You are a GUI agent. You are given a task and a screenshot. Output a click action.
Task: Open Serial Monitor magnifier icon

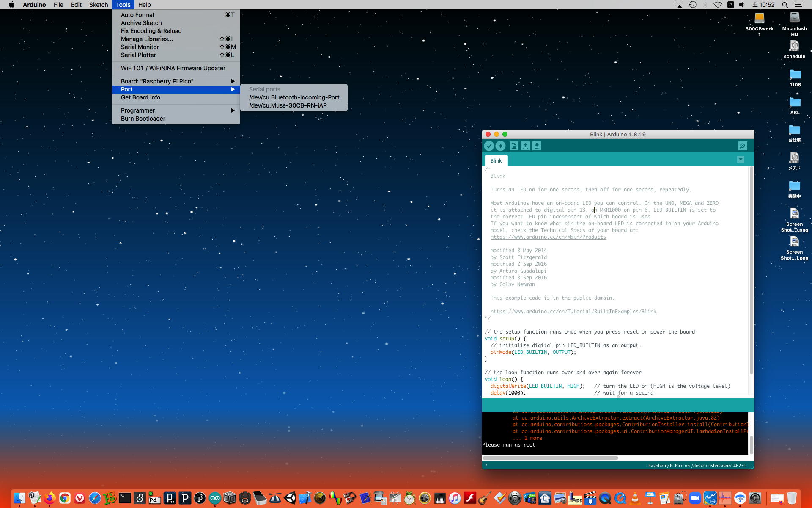coord(743,146)
